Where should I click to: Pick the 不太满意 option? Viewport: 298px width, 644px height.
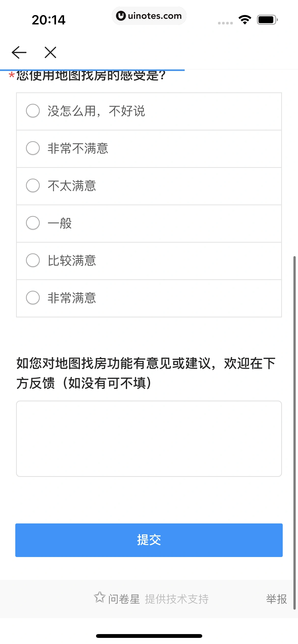33,186
